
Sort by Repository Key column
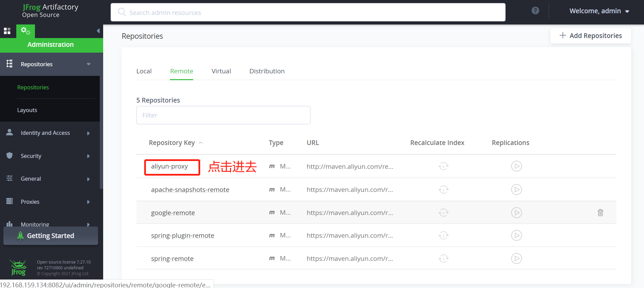[175, 143]
